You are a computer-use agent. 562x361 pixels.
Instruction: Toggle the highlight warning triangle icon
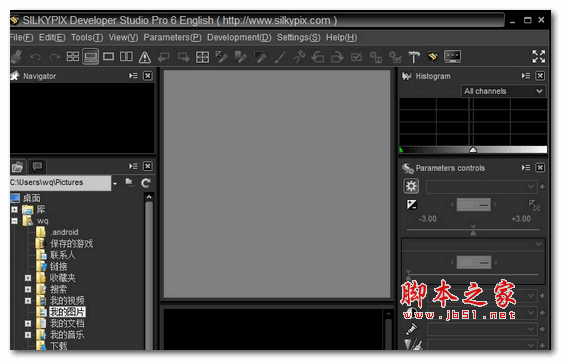[x=145, y=57]
